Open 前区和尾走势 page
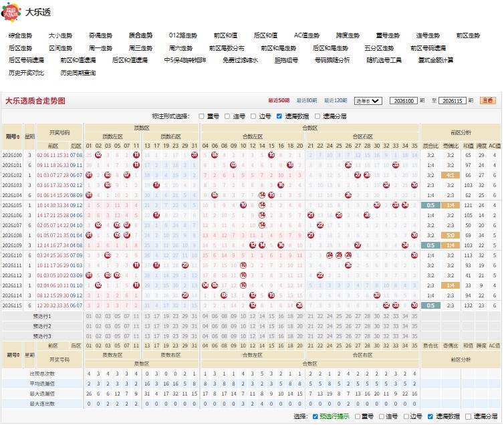 (278, 48)
